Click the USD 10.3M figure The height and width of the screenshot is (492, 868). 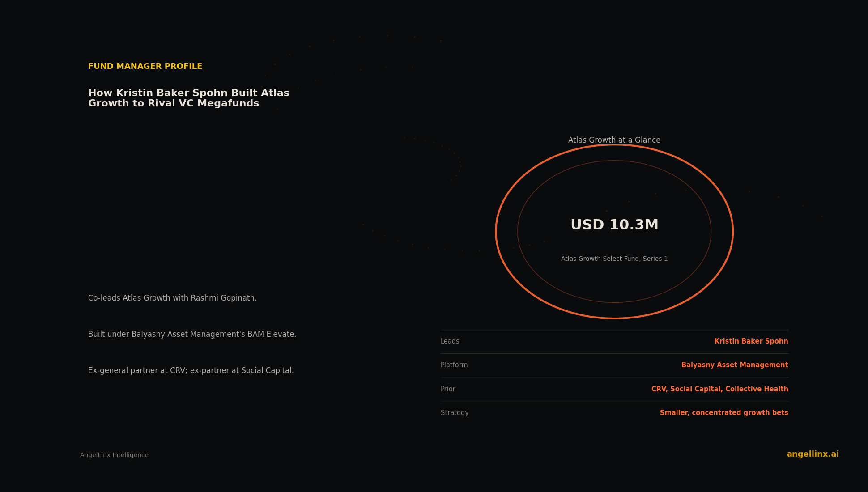[614, 225]
